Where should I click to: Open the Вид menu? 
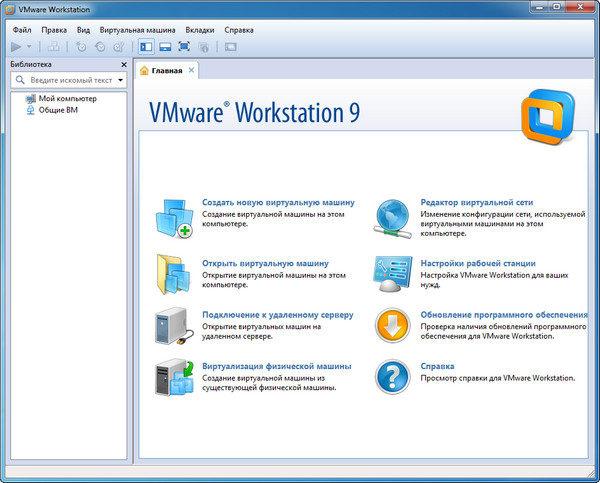pos(83,30)
